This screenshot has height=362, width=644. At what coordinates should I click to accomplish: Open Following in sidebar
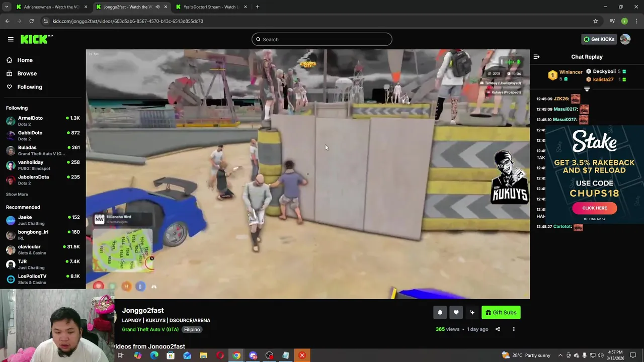30,87
